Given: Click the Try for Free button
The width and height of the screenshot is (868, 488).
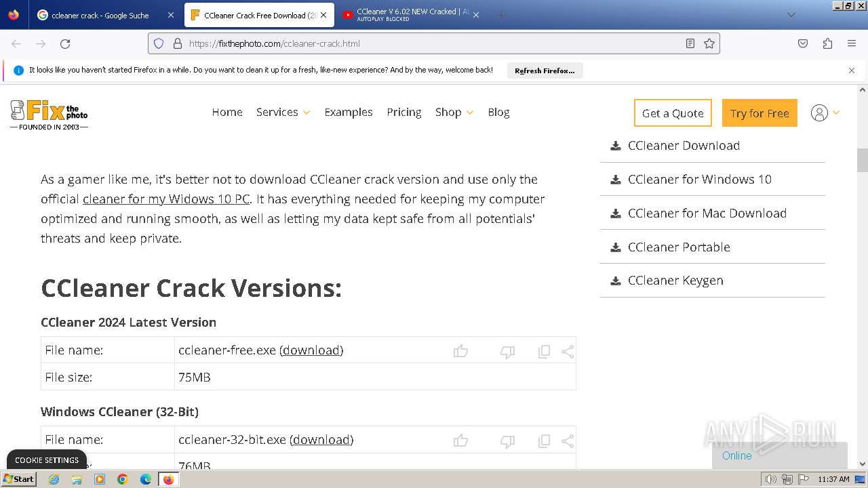Looking at the screenshot, I should tap(759, 113).
